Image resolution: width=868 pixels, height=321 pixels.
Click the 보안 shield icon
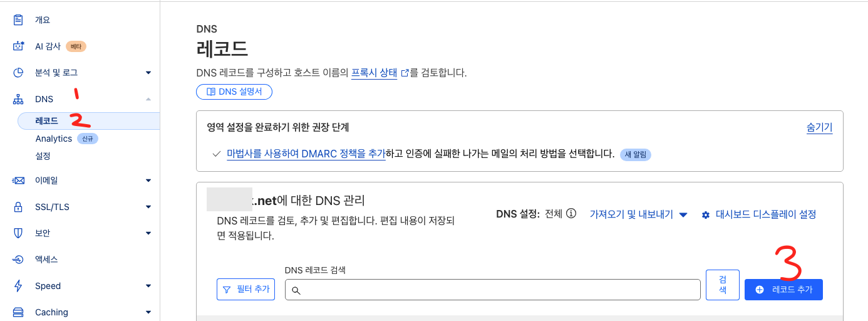click(18, 233)
